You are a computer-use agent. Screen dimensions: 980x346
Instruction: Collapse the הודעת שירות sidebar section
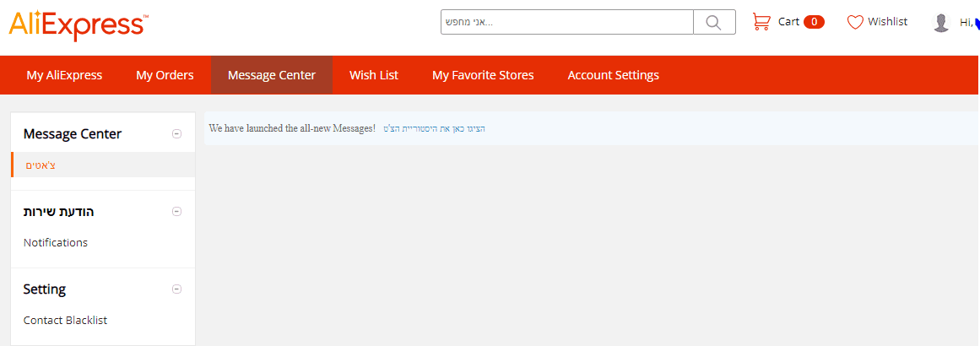pos(176,212)
